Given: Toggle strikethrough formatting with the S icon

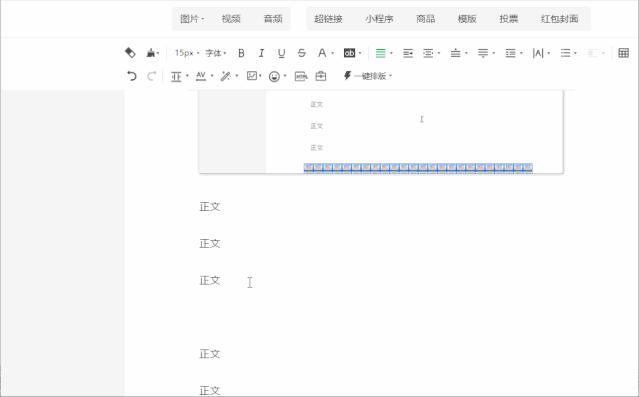Looking at the screenshot, I should tap(301, 53).
